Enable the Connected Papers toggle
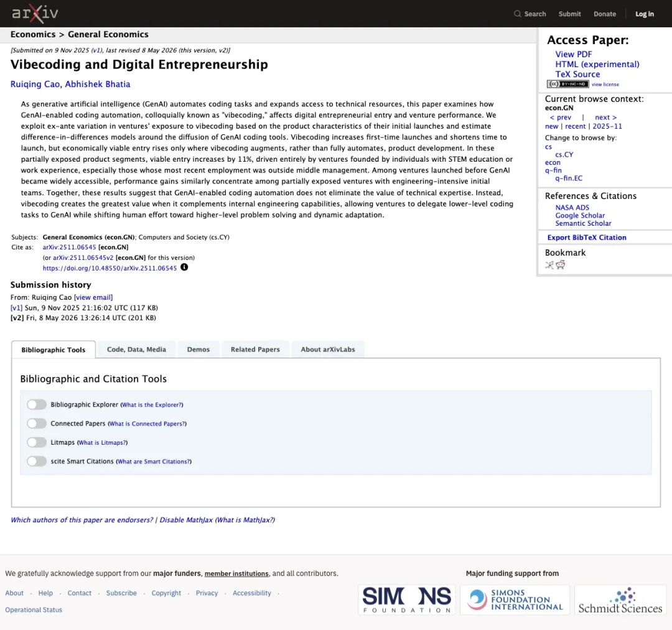 tap(37, 424)
